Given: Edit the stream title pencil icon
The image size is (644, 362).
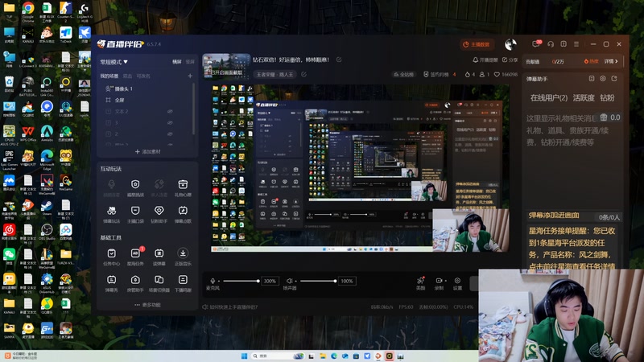Looking at the screenshot, I should pyautogui.click(x=339, y=60).
